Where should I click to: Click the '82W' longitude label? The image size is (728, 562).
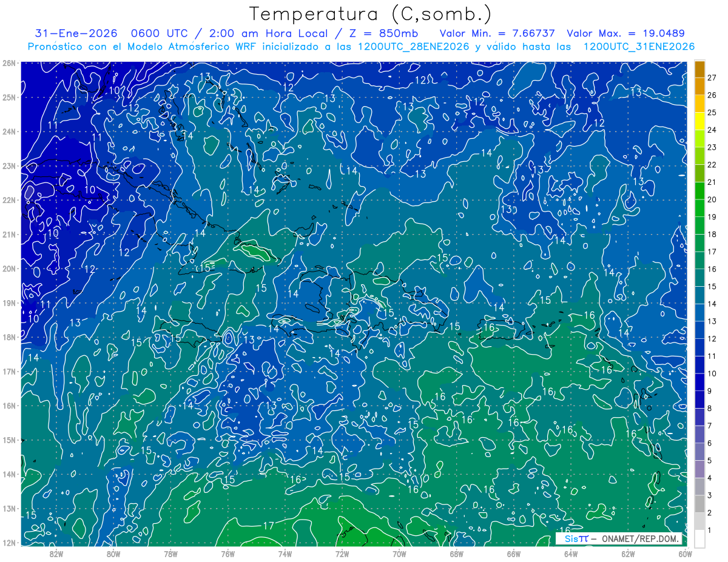56,554
